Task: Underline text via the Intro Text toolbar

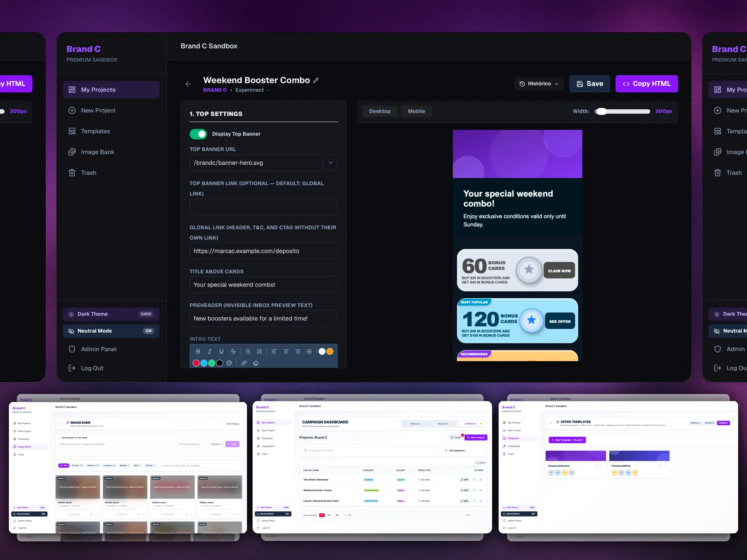Action: [x=221, y=351]
